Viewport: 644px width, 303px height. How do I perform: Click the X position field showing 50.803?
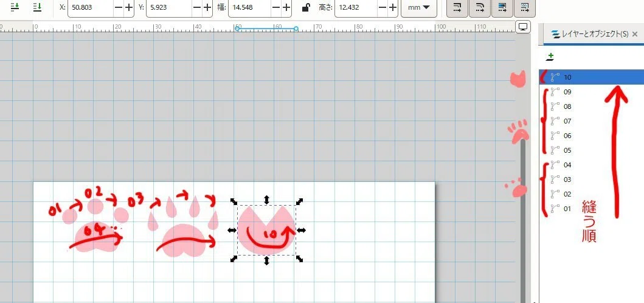[91, 7]
